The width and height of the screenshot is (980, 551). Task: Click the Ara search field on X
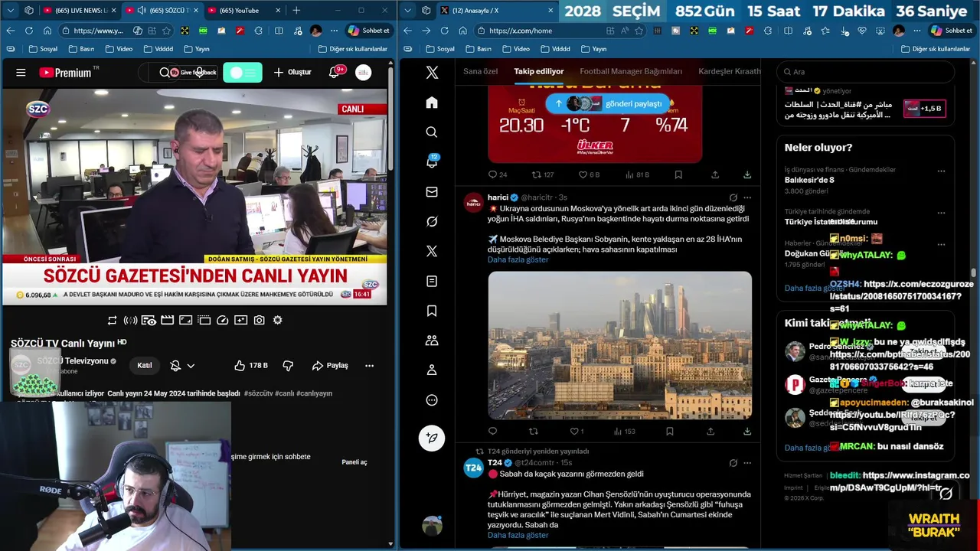pos(865,72)
